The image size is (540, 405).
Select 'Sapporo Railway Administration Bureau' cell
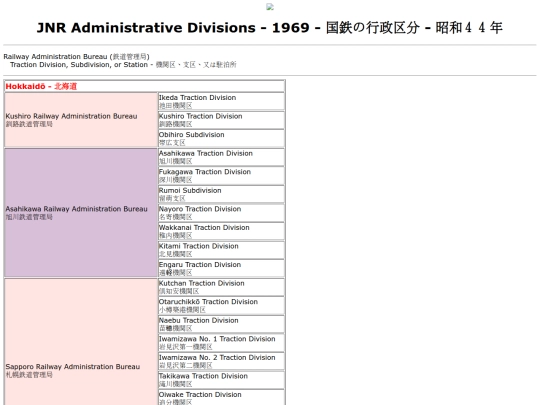[81, 342]
